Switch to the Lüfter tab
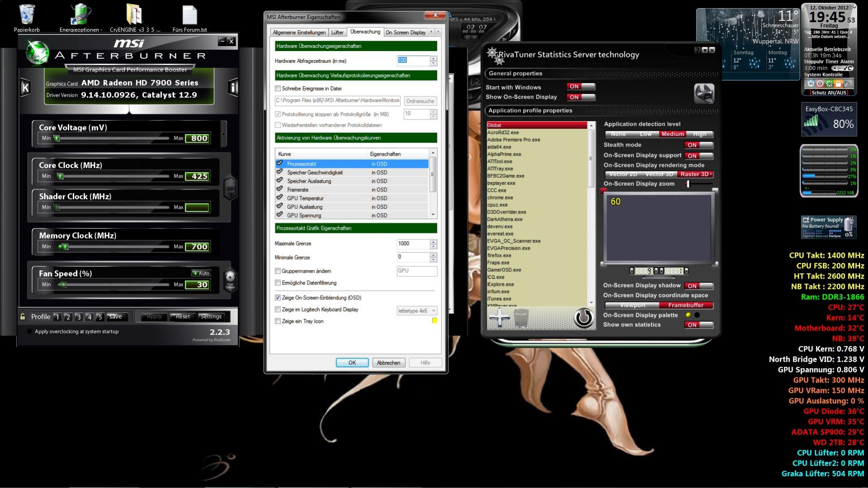 tap(337, 33)
